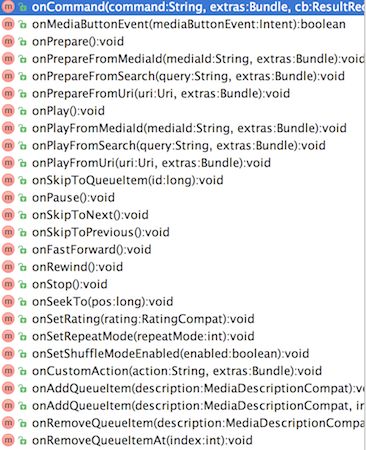The width and height of the screenshot is (366, 450).
Task: Select onPrepareFromMediaId method in list
Action: [x=182, y=59]
